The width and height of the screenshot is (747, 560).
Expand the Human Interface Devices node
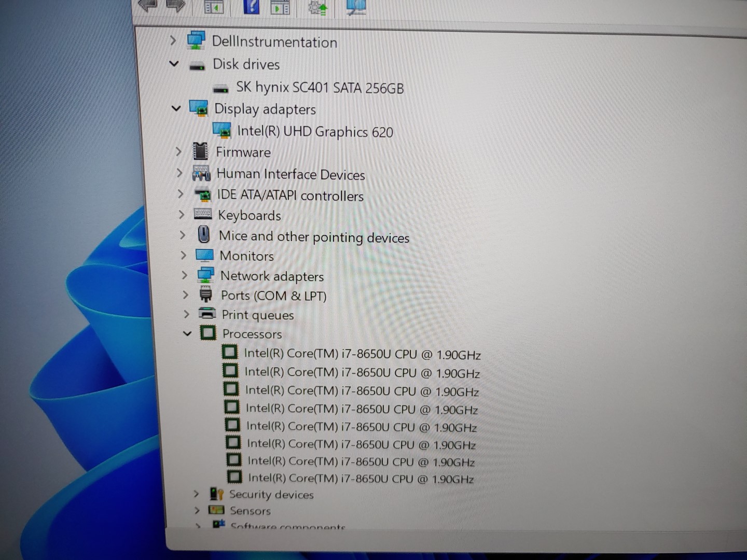179,173
